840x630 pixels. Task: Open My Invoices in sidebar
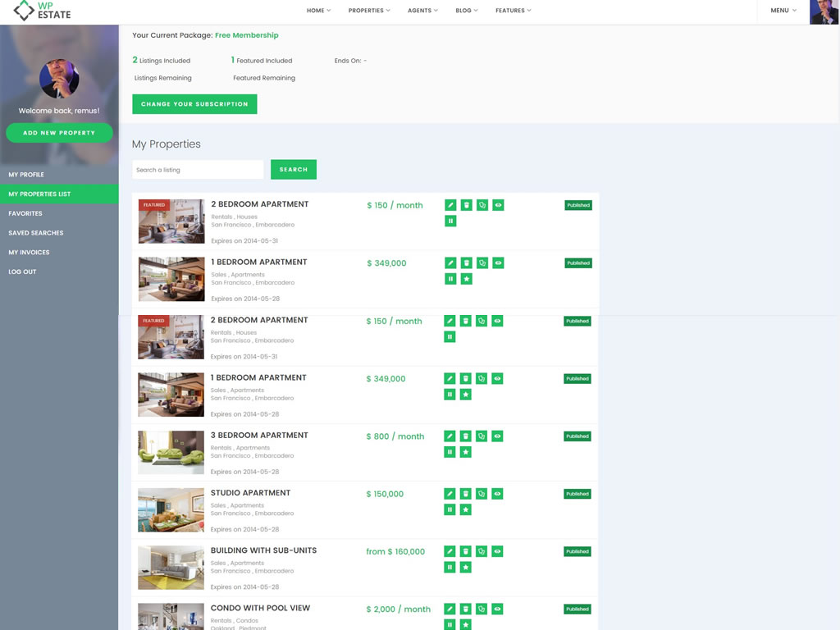(x=59, y=253)
